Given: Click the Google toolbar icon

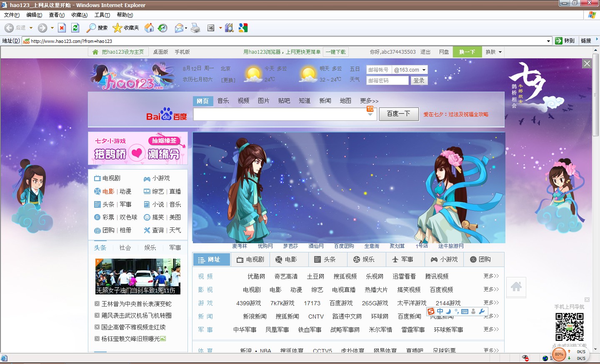Looking at the screenshot, I should pos(243,28).
